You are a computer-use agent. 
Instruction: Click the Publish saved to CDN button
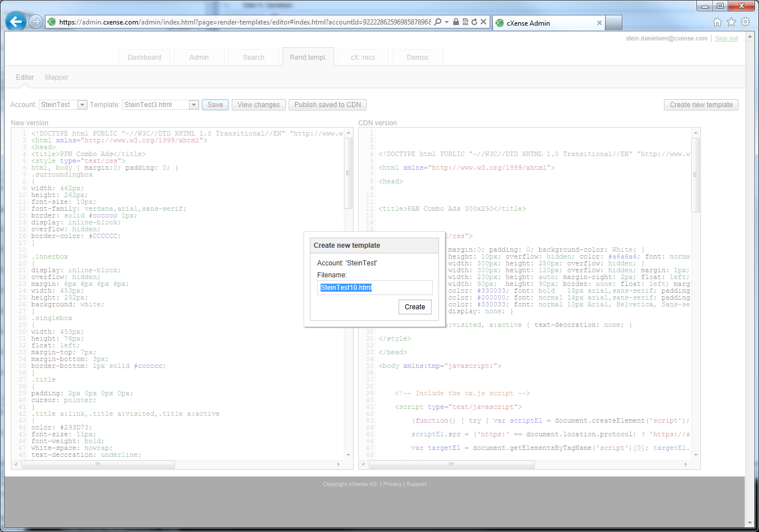coord(328,105)
